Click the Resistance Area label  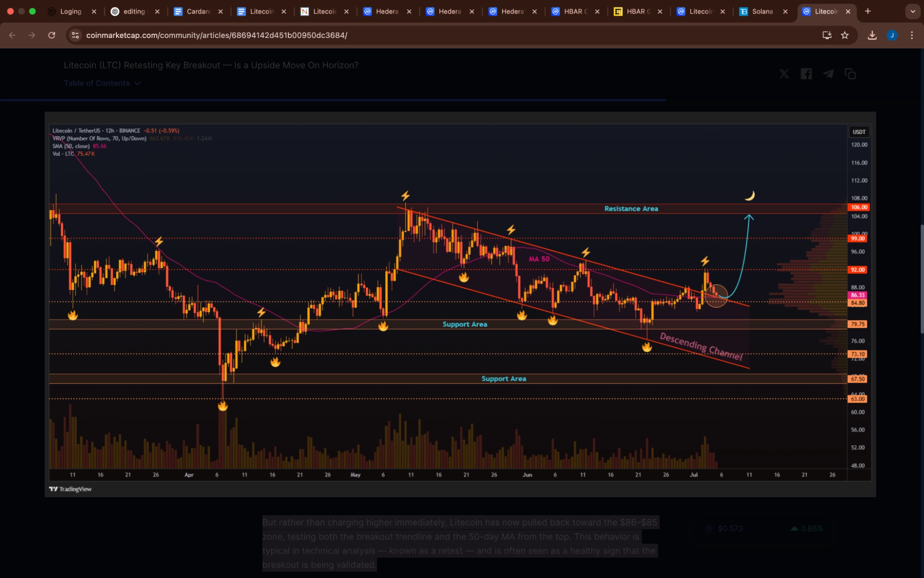point(631,209)
